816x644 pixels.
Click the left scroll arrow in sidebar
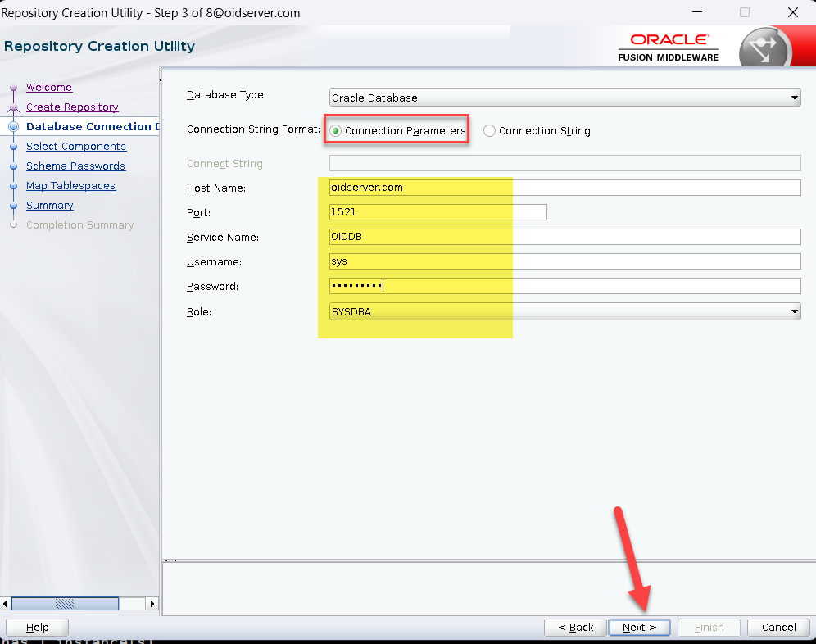pos(7,604)
